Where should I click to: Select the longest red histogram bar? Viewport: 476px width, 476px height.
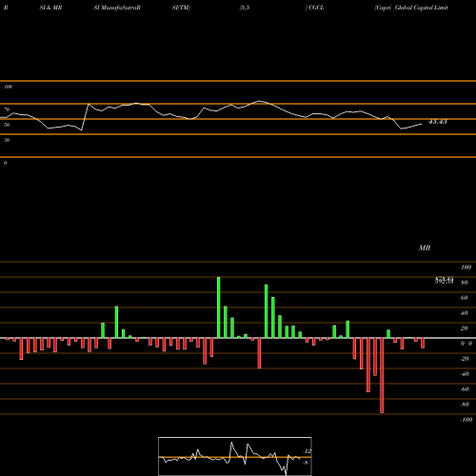tap(382, 375)
